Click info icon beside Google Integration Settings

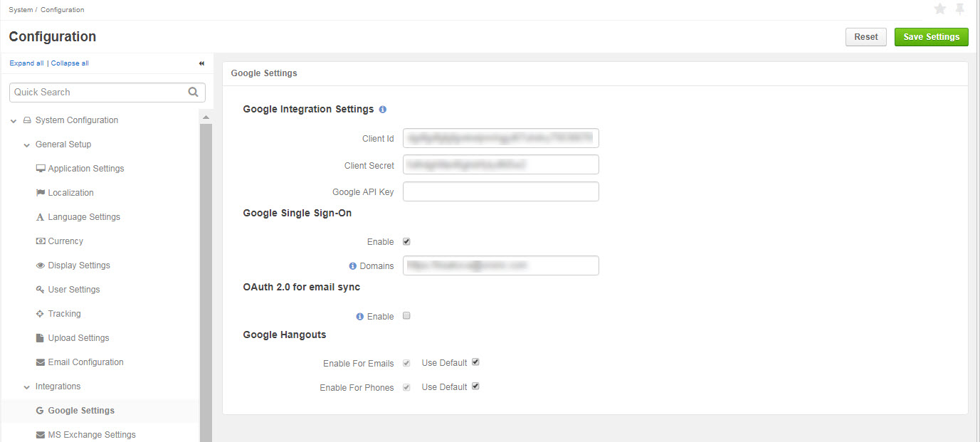383,110
